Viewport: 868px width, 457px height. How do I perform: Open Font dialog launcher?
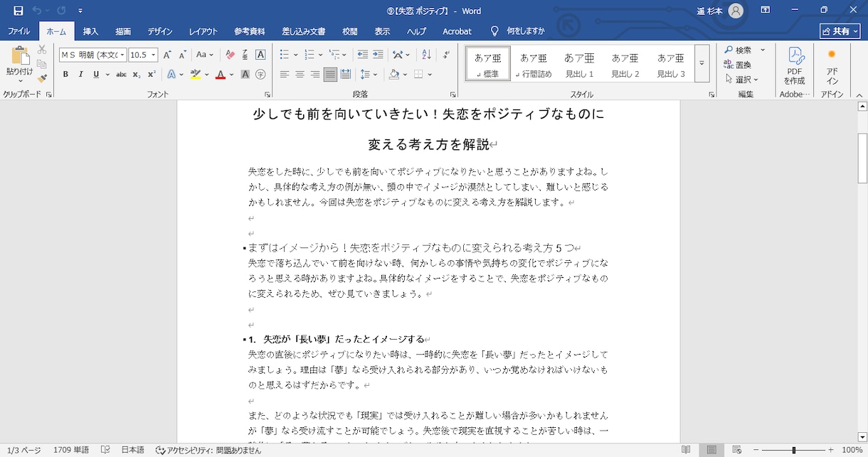[268, 95]
